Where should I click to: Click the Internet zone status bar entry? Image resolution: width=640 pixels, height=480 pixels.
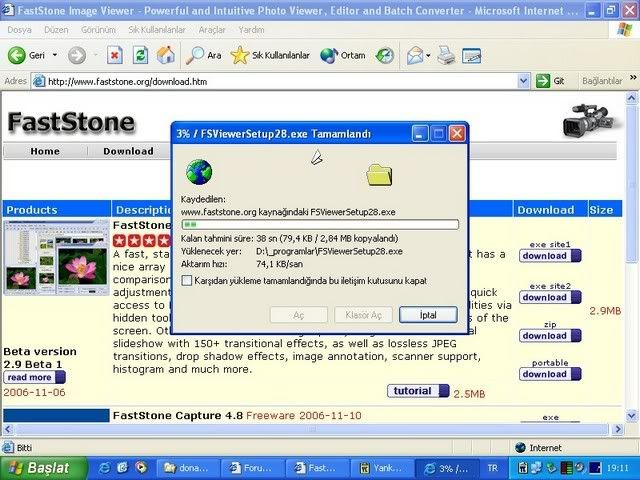(538, 447)
